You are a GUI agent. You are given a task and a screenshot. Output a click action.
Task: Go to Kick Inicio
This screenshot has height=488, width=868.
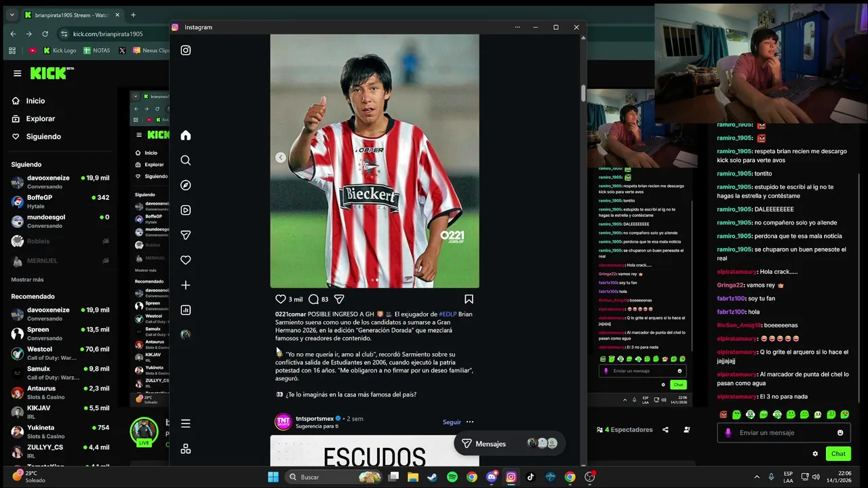click(x=35, y=101)
